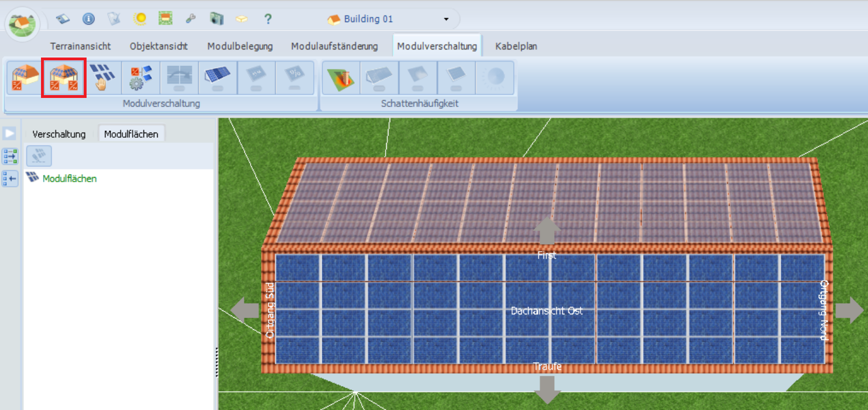
Task: Click the gray arrow pointing toward Ortgang Nord
Action: coord(849,311)
